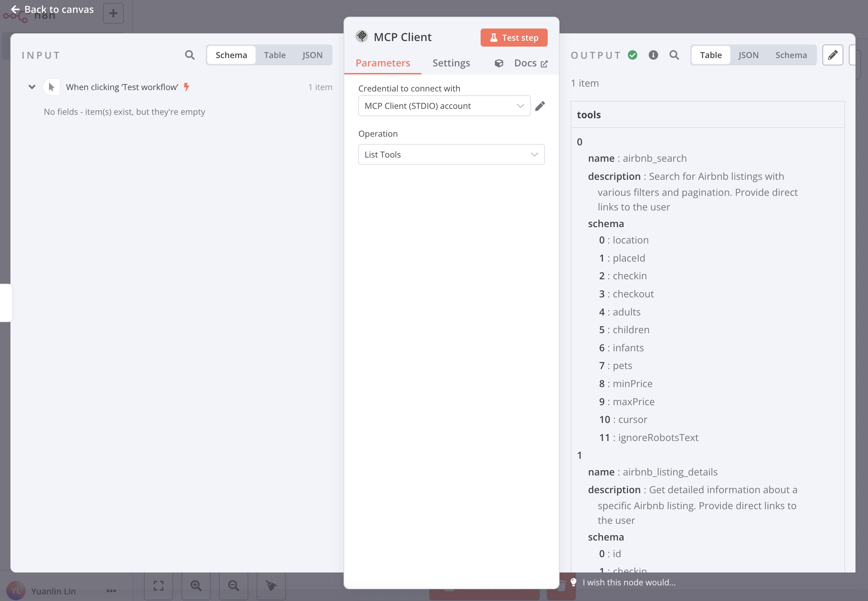The width and height of the screenshot is (868, 601).
Task: Click the trigger node cursor icon
Action: point(51,87)
